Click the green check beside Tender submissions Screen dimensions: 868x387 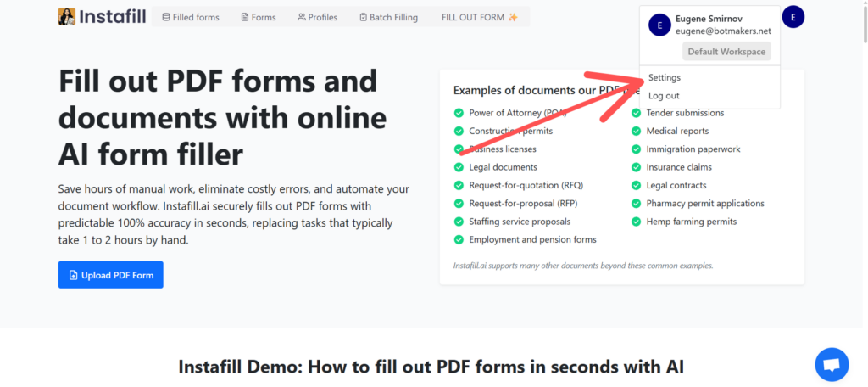pos(636,113)
